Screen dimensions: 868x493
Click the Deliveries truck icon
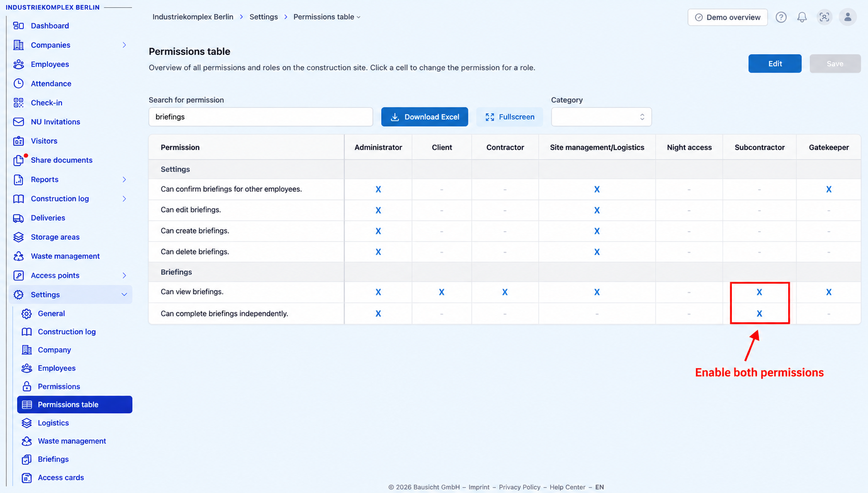(x=19, y=218)
